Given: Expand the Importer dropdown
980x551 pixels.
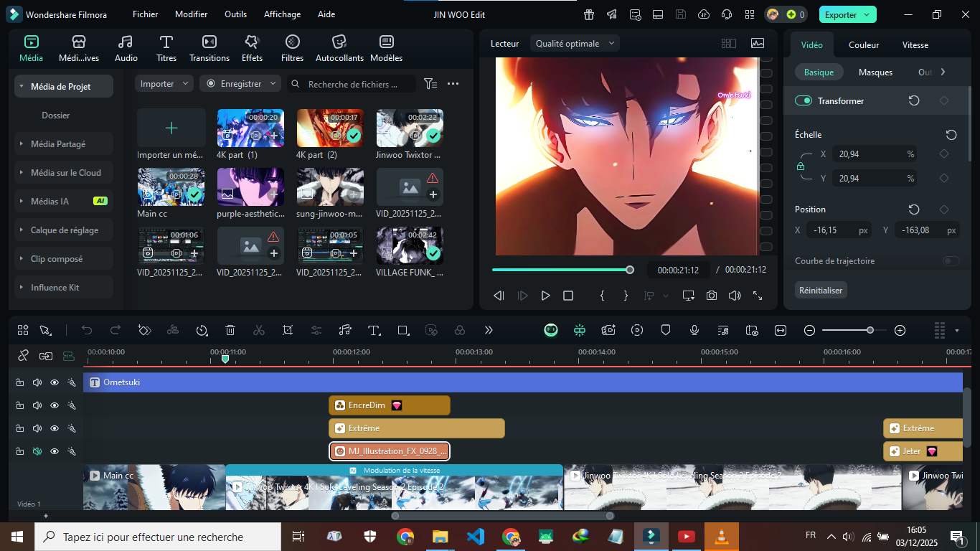Looking at the screenshot, I should pyautogui.click(x=164, y=84).
